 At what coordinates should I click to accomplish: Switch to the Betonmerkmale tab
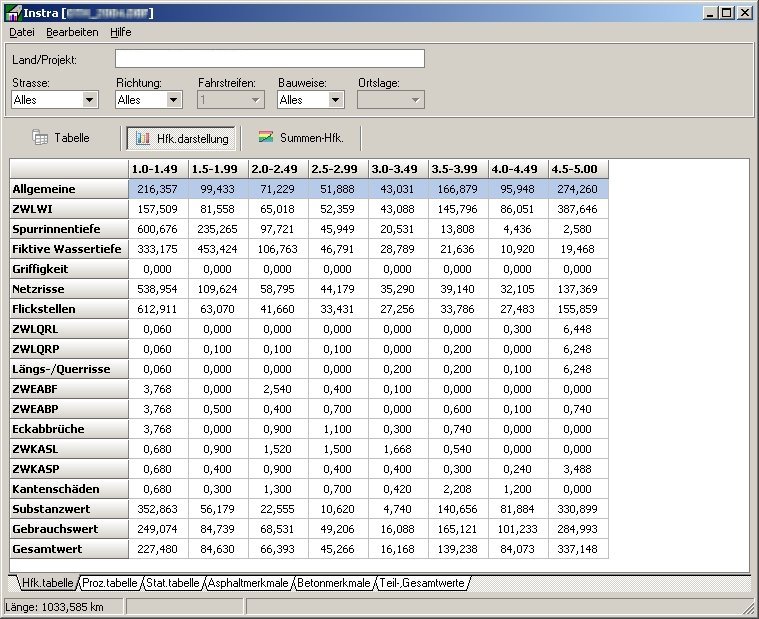(334, 583)
